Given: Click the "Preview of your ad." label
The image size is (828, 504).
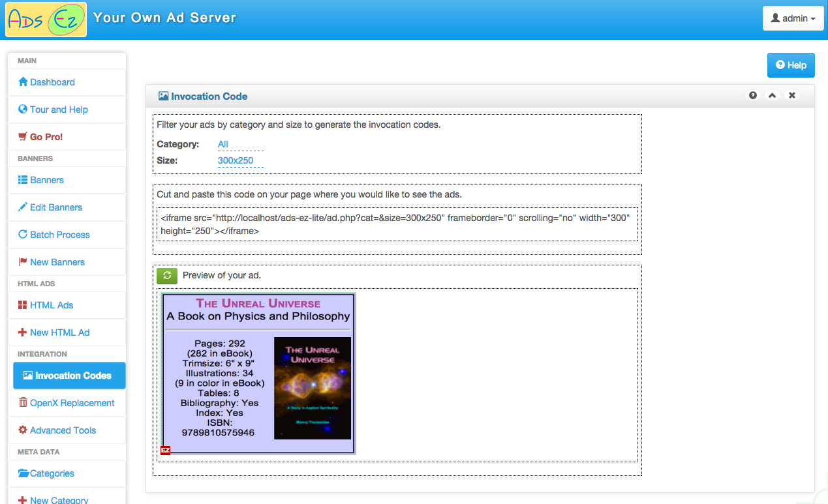Looking at the screenshot, I should (x=222, y=275).
